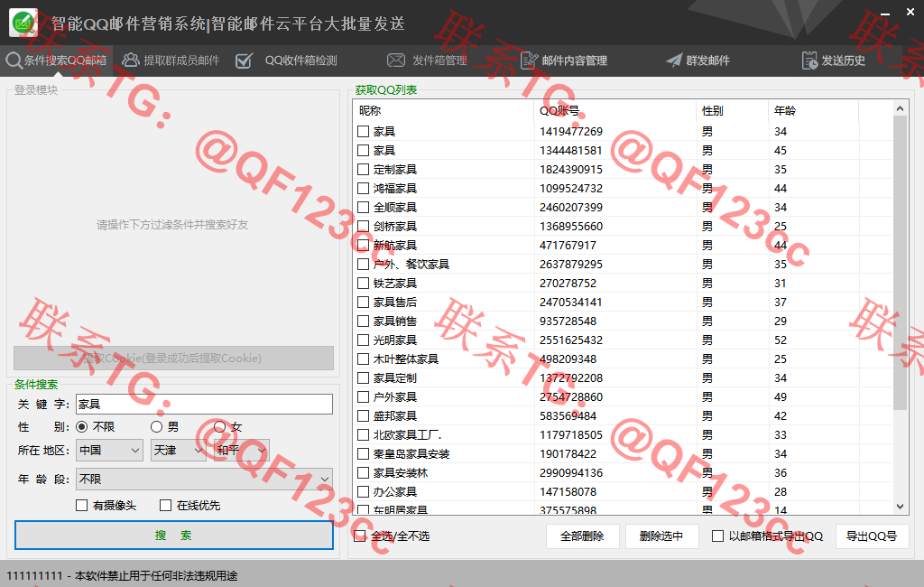This screenshot has width=924, height=587.
Task: Click the 删除选中 button
Action: point(661,536)
